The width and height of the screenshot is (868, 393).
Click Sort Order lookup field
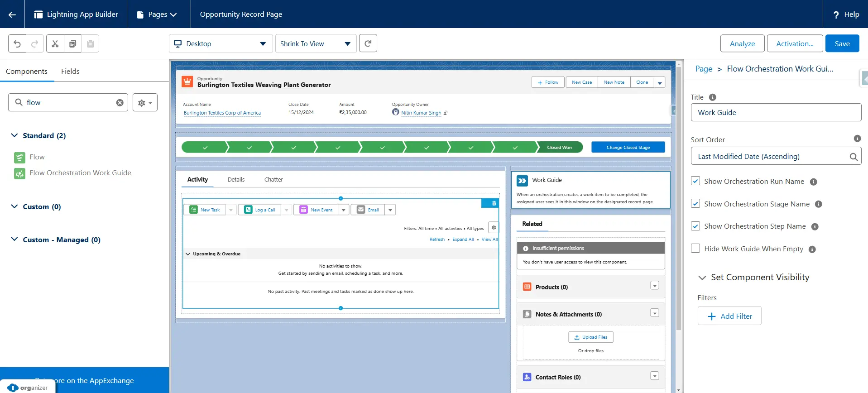click(x=776, y=156)
